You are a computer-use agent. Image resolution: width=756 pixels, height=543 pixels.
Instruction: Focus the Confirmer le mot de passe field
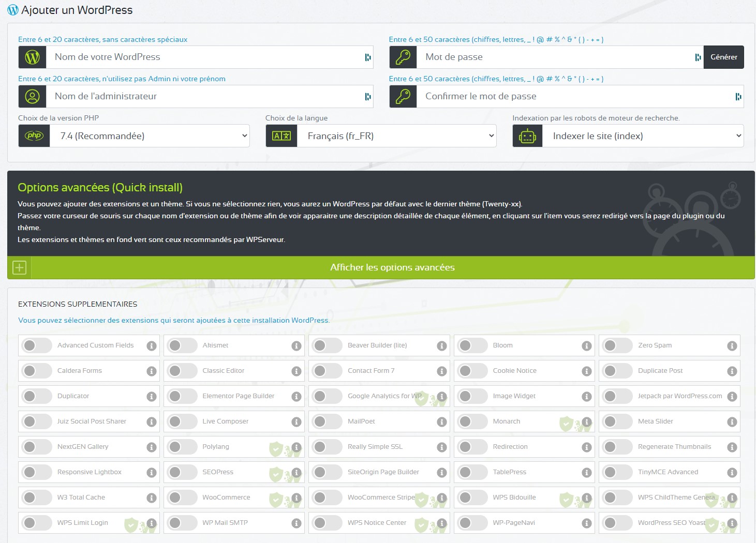click(x=574, y=96)
